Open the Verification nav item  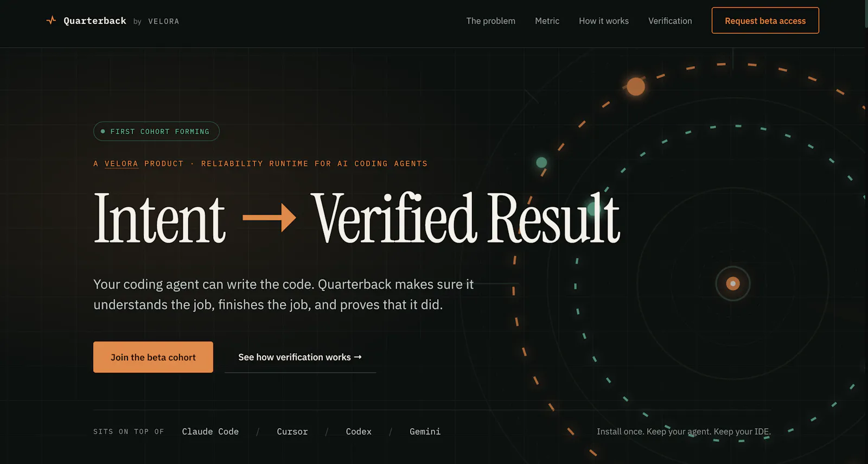click(x=670, y=21)
